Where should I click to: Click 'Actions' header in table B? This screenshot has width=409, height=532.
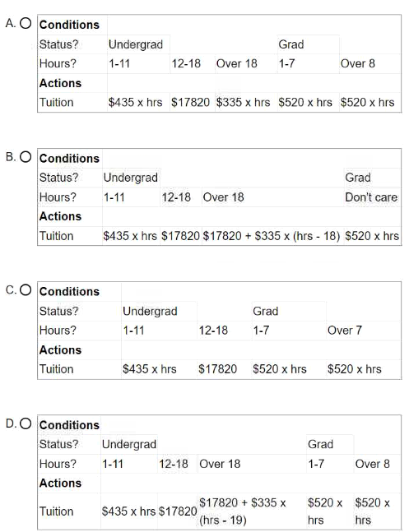[60, 216]
